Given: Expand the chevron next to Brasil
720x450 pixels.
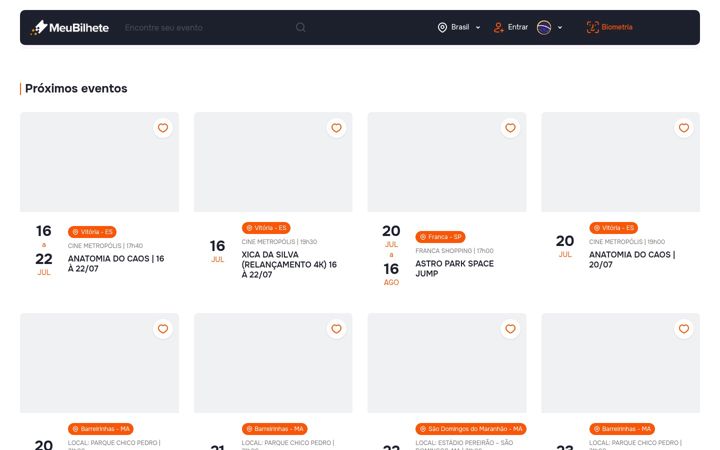Looking at the screenshot, I should 478,28.
